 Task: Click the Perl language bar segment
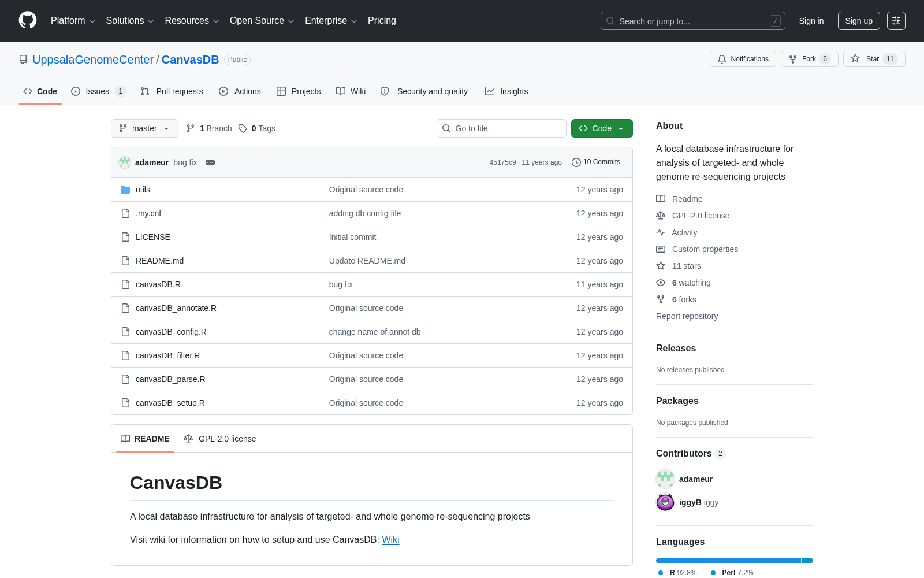tap(808, 561)
